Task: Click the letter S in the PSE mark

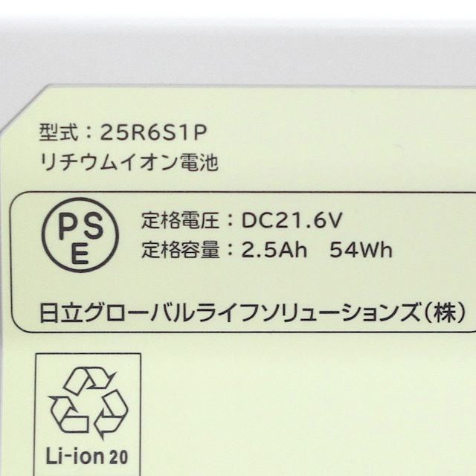Action: (x=93, y=225)
